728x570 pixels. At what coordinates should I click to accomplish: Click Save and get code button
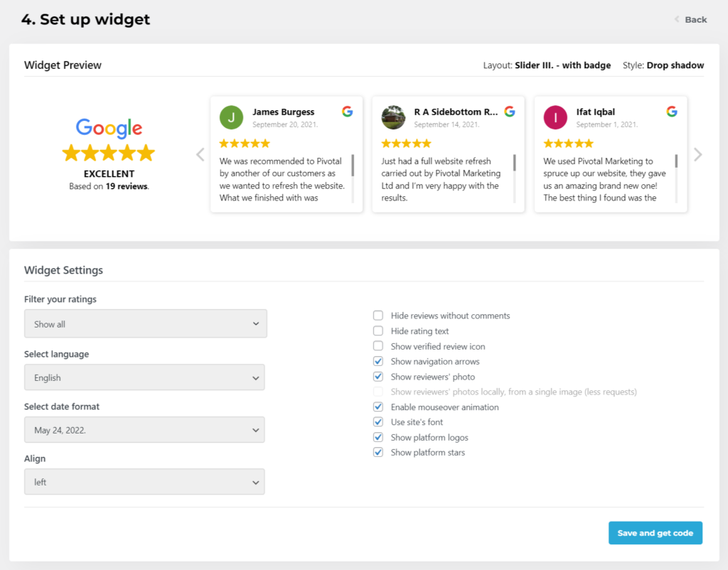point(655,533)
